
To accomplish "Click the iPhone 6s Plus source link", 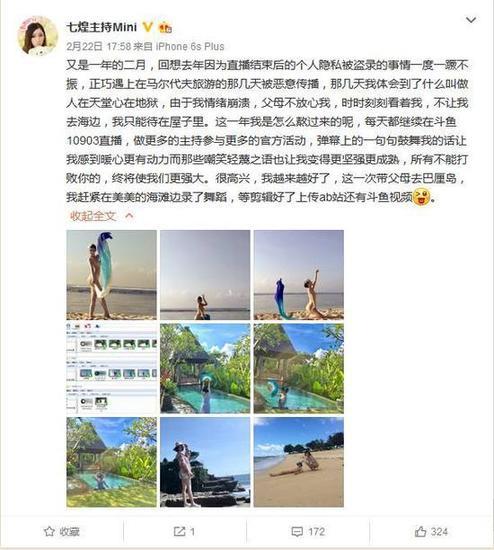I will [190, 46].
